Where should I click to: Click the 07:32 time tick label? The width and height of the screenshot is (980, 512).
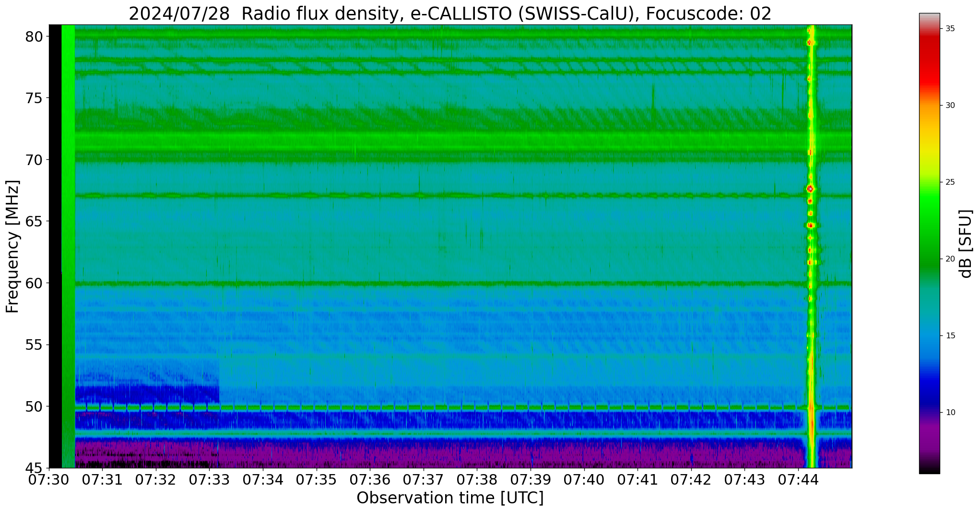click(156, 480)
